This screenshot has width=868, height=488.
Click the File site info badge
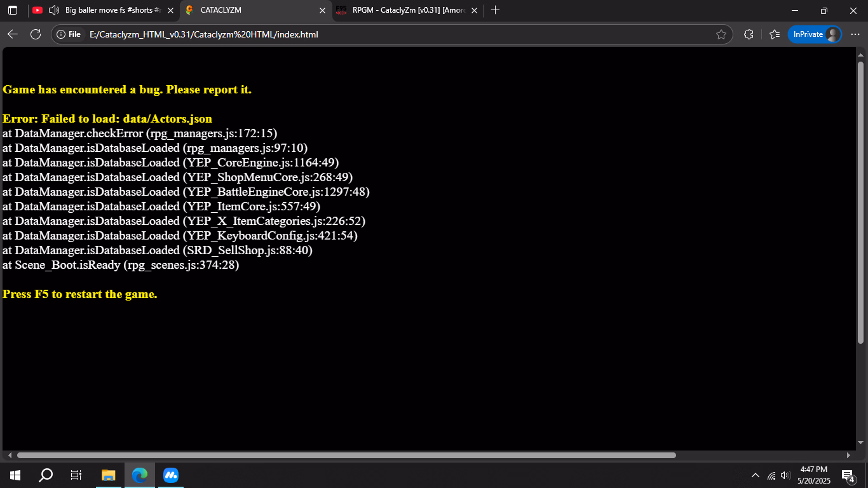pos(69,34)
